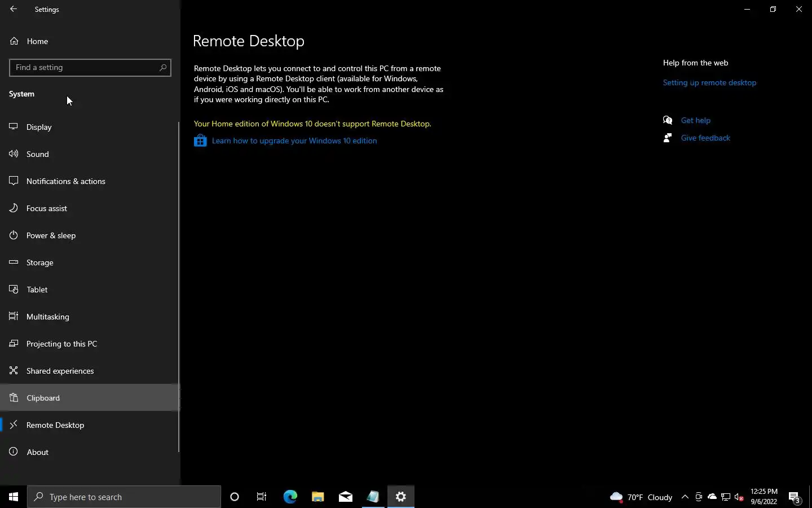
Task: Click the Get help chat icon
Action: pyautogui.click(x=668, y=120)
